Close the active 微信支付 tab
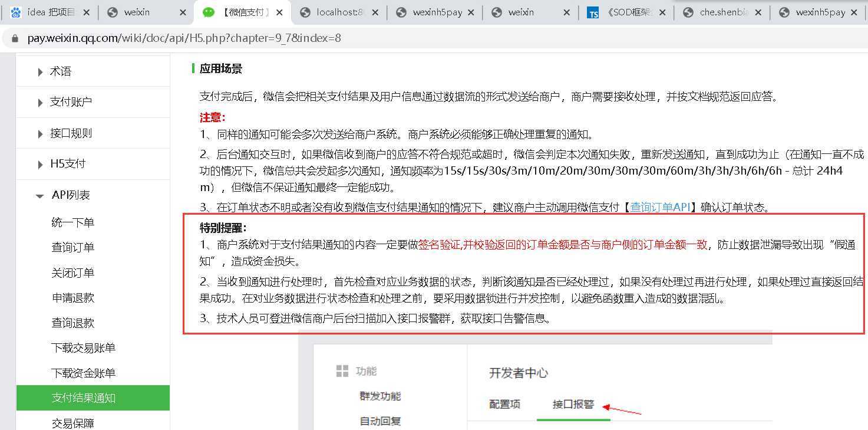 click(279, 12)
